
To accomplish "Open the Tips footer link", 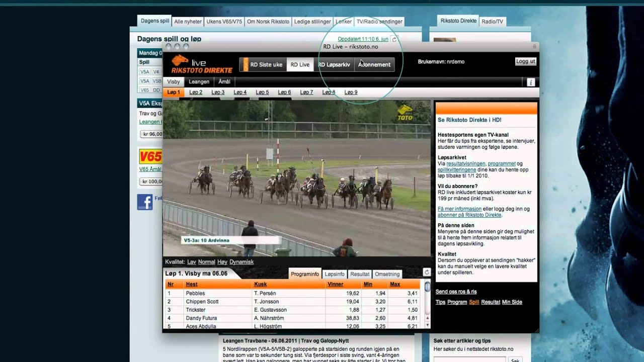I will tap(440, 302).
